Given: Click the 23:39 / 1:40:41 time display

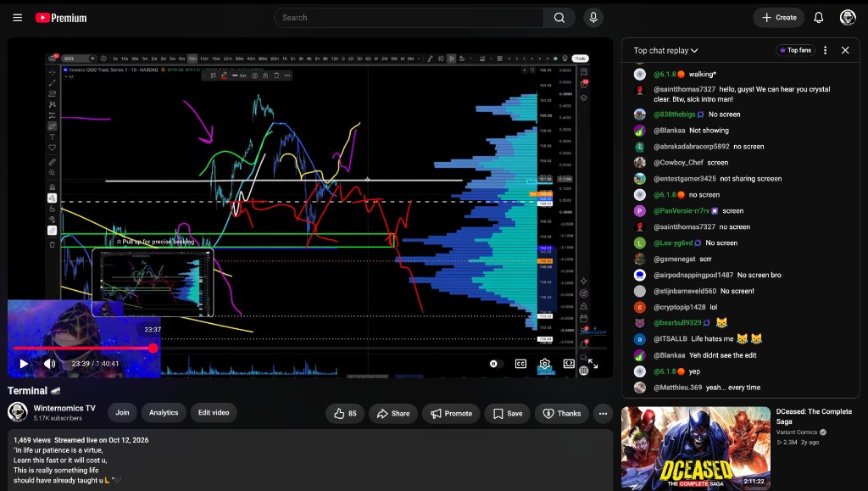Looking at the screenshot, I should click(95, 364).
